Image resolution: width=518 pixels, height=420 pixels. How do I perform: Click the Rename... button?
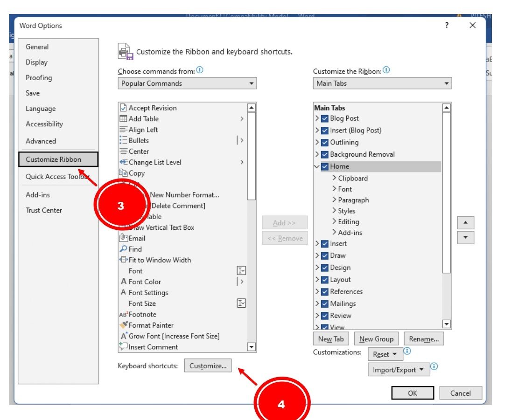pos(424,339)
